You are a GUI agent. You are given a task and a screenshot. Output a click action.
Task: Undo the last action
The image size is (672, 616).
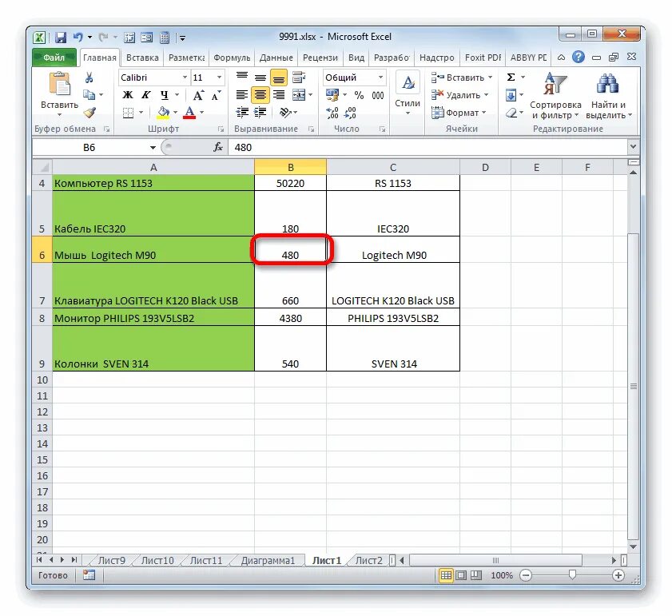click(78, 38)
